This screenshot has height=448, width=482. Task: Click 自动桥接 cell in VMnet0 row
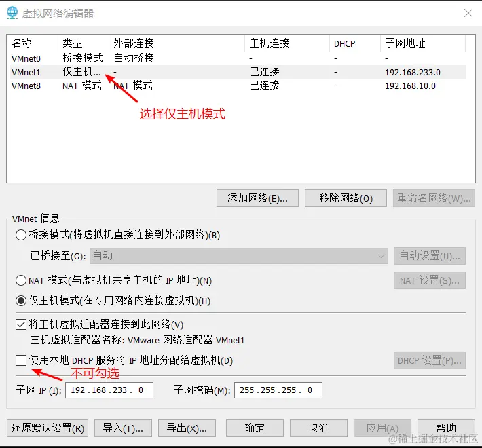pyautogui.click(x=134, y=58)
